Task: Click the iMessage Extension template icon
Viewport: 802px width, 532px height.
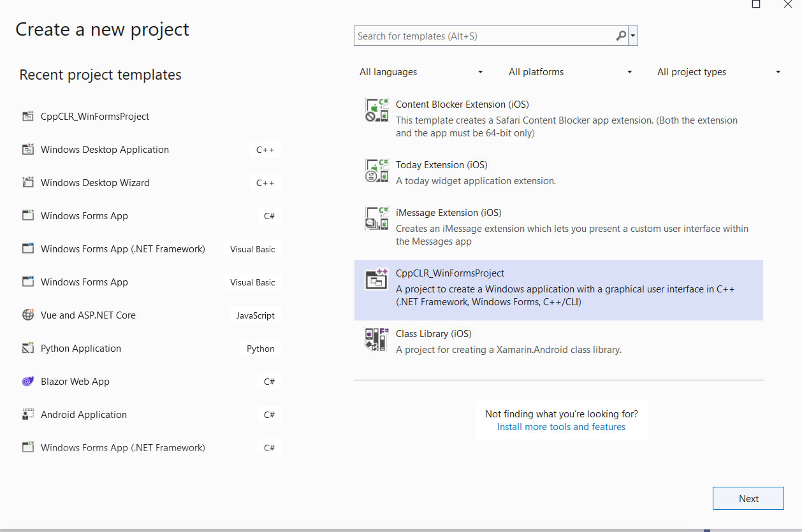Action: tap(377, 219)
